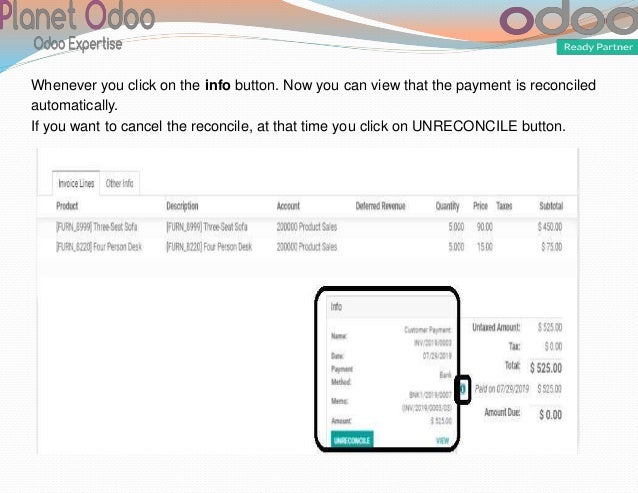
Task: Click the Four Person Desk description cell
Action: click(209, 247)
